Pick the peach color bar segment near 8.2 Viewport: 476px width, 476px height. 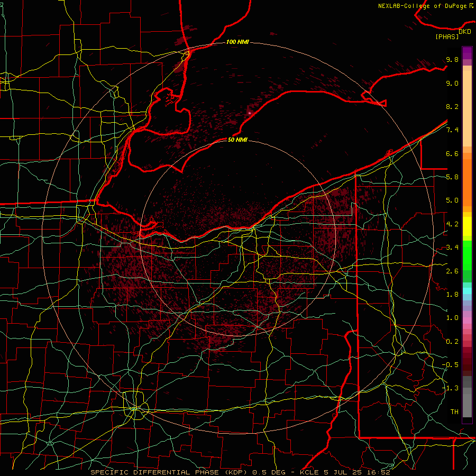pyautogui.click(x=467, y=108)
